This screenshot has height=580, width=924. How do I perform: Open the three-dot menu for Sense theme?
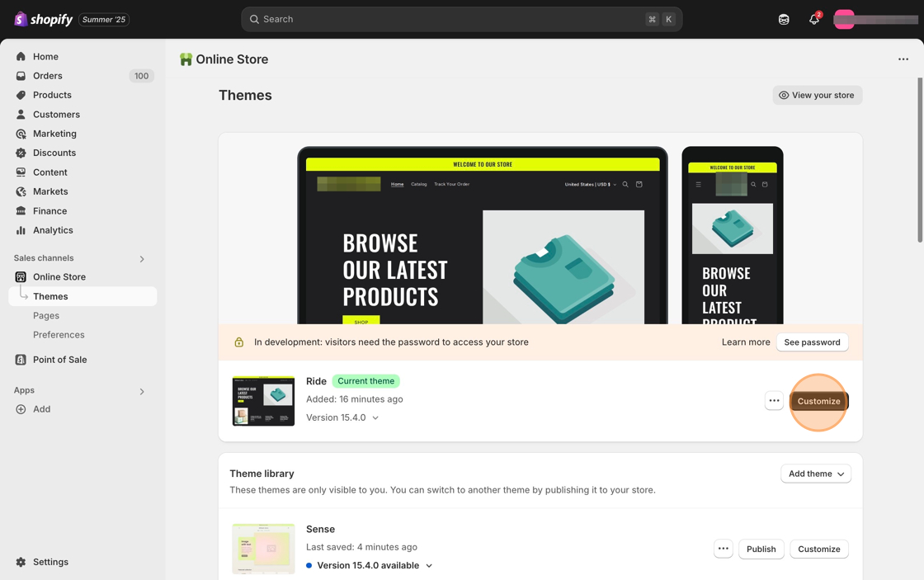[x=724, y=549]
